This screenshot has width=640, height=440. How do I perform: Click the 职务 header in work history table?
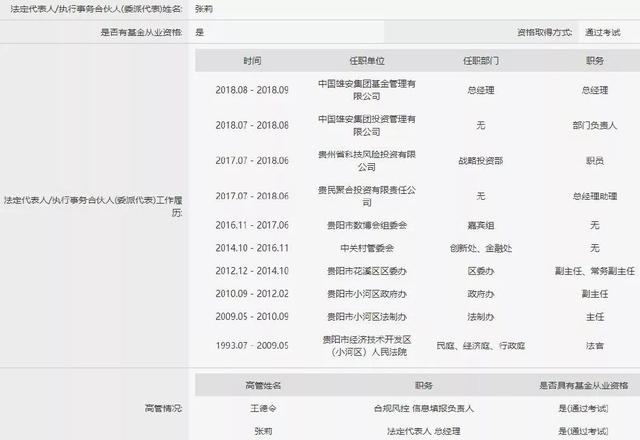[595, 61]
